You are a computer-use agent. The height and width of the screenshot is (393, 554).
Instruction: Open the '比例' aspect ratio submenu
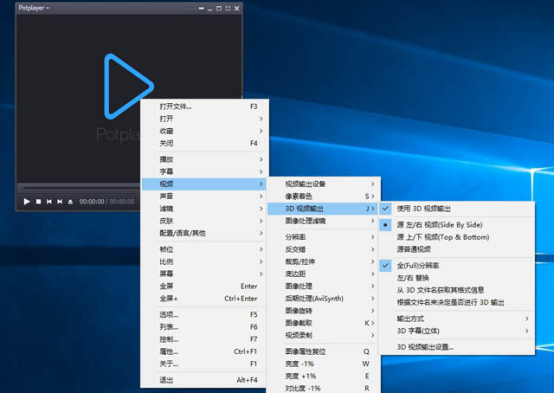(205, 262)
